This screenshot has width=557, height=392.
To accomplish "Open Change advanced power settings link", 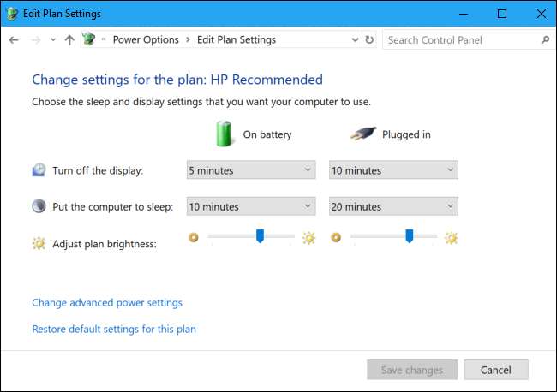I will pyautogui.click(x=107, y=302).
